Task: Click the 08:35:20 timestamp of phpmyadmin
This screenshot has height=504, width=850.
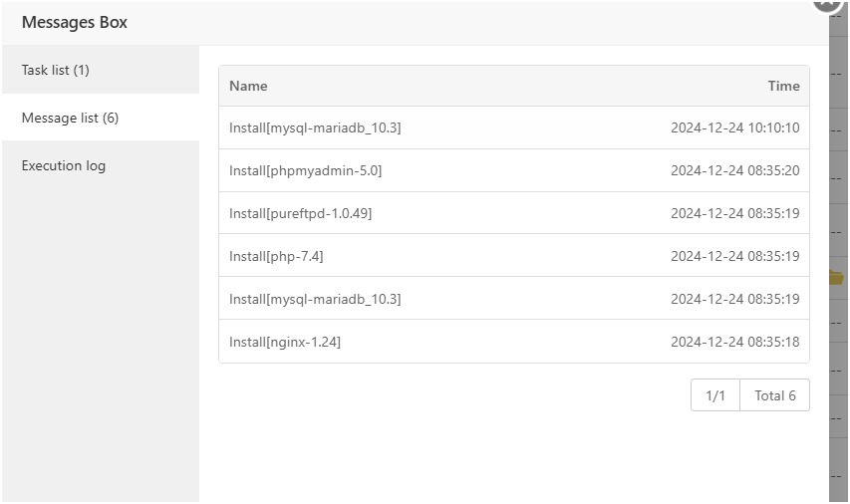Action: point(734,170)
